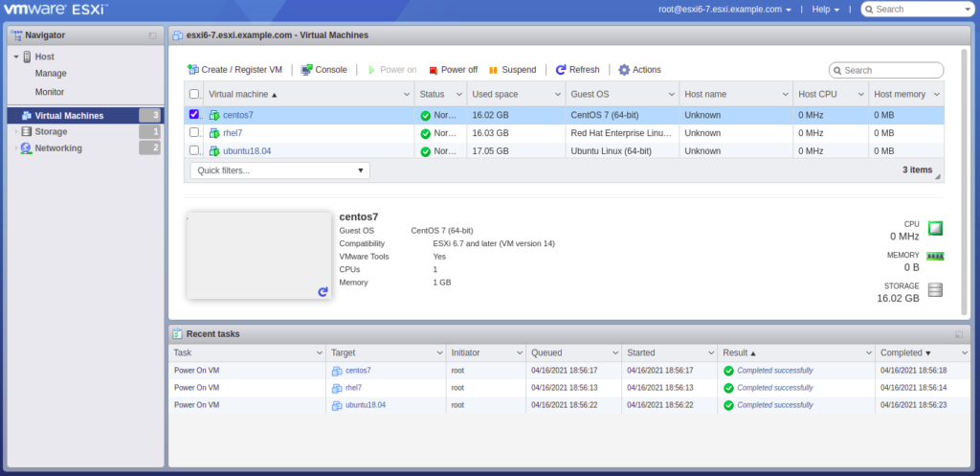
Task: Click the vertical scrollbar of VM panel
Action: pyautogui.click(x=963, y=180)
